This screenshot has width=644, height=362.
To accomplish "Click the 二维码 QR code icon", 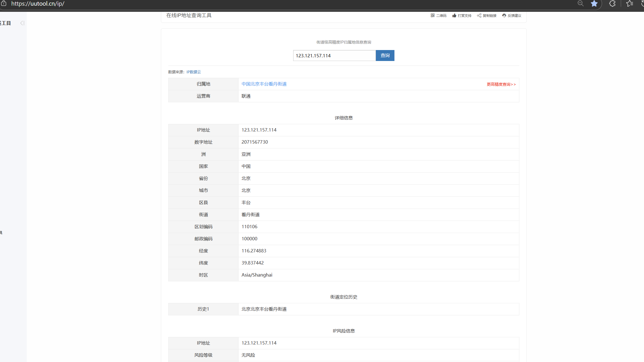I will 432,15.
